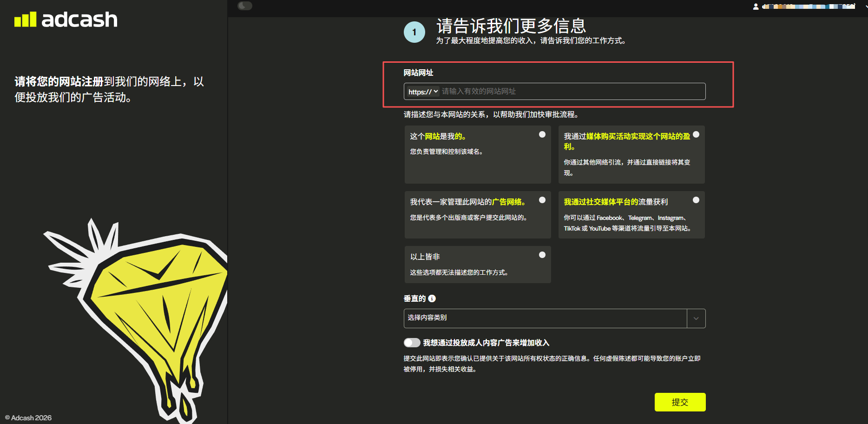Select the 以上皆非 radio button
The width and height of the screenshot is (868, 424).
pos(542,255)
